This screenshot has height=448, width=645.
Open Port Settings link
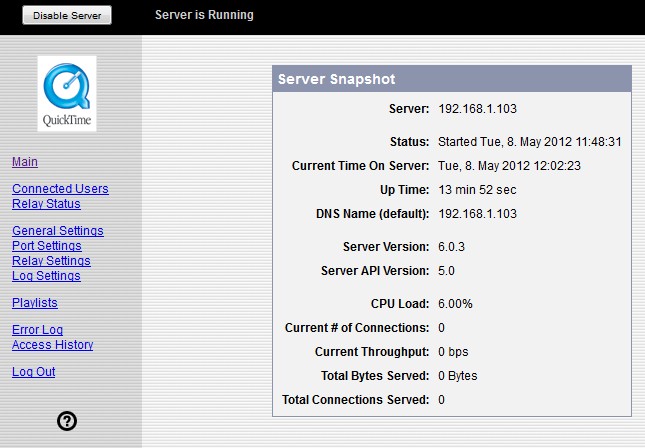point(47,246)
